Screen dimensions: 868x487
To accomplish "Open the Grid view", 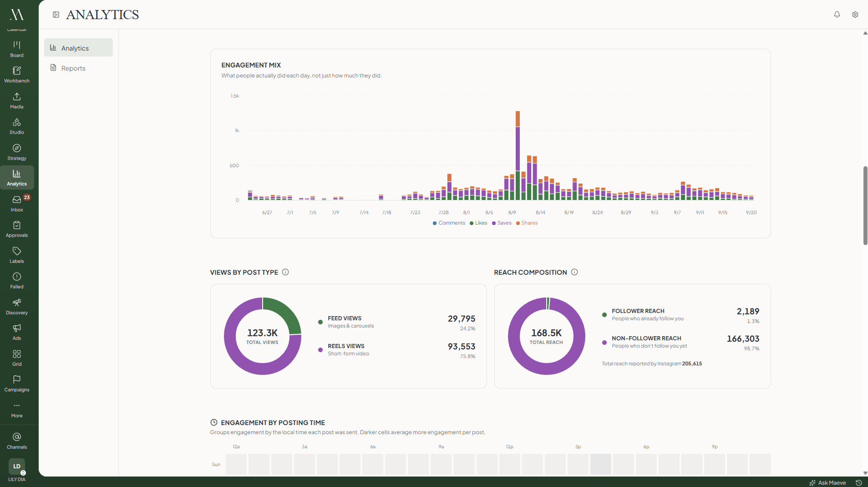I will coord(17,358).
